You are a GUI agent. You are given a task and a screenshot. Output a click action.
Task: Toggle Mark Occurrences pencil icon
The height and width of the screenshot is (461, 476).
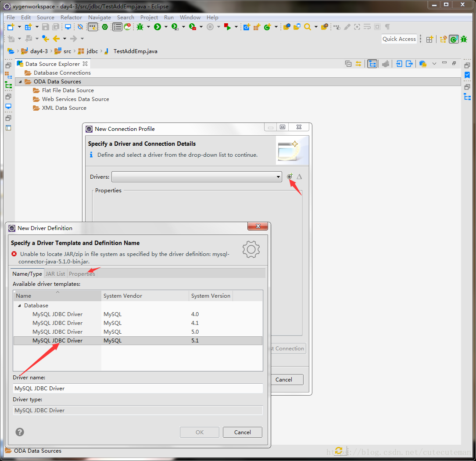pyautogui.click(x=347, y=27)
